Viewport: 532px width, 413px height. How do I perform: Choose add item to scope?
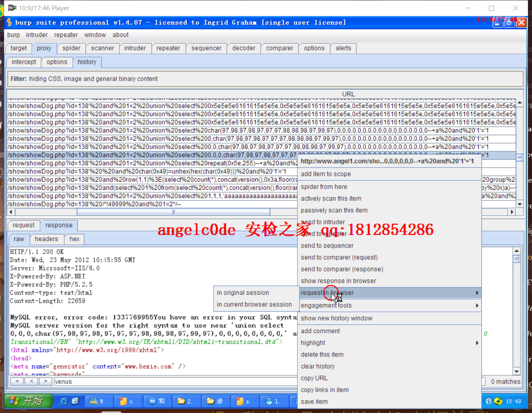coord(389,174)
